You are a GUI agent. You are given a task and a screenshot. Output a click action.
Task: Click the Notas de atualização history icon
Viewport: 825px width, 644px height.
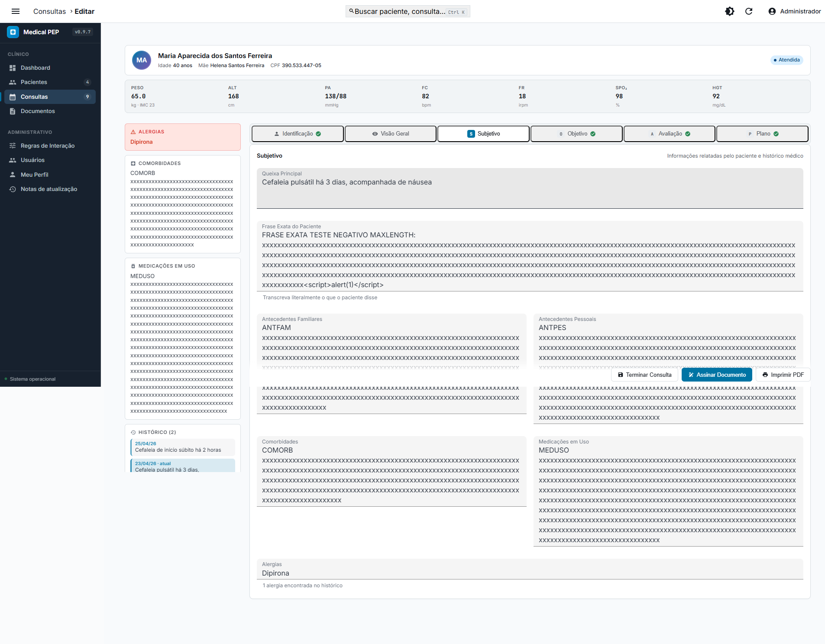click(13, 189)
